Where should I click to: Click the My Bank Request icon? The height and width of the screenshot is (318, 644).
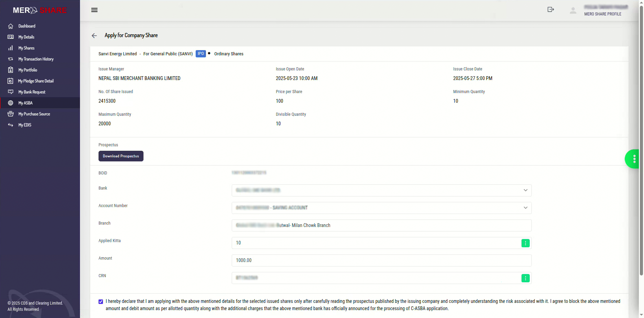coord(11,92)
